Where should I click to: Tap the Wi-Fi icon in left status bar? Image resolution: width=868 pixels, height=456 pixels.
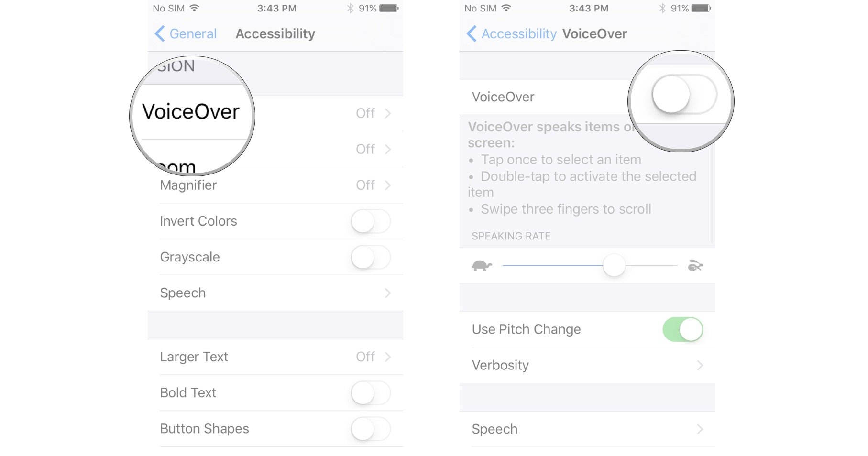pos(194,8)
